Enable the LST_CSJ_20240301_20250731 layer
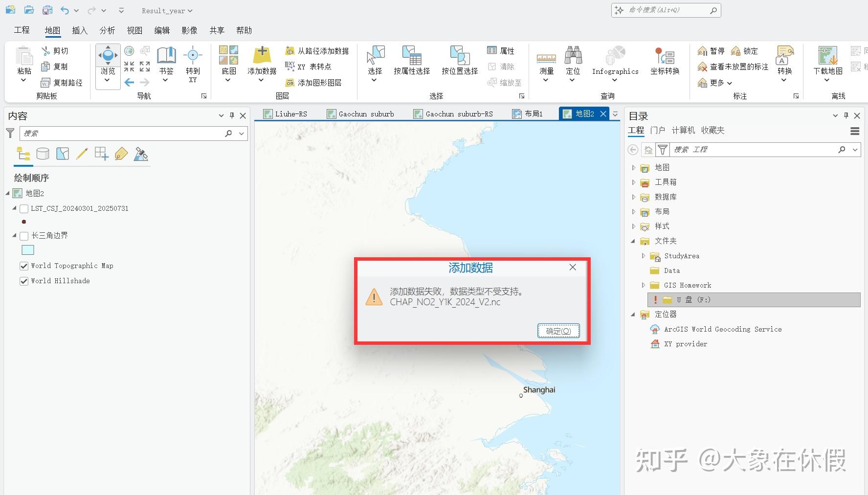The height and width of the screenshot is (495, 868). 23,208
